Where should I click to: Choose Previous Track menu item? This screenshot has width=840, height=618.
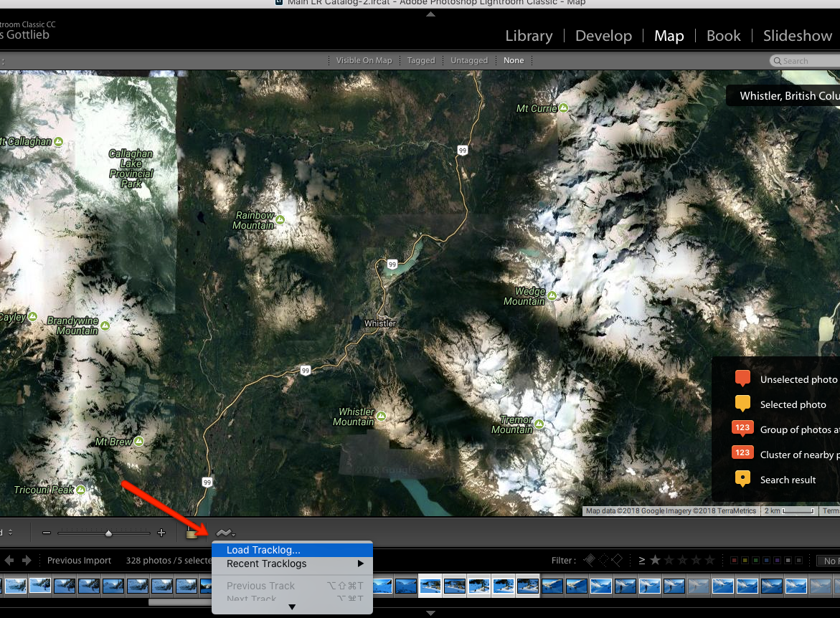point(292,586)
